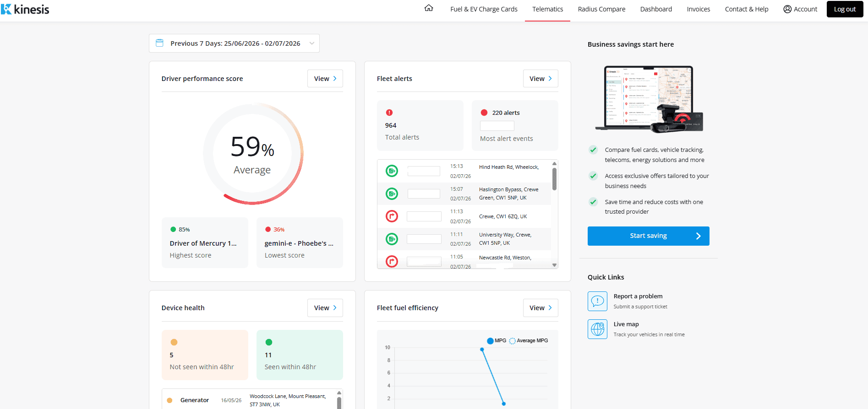The height and width of the screenshot is (409, 868).
Task: Open Fleet fuel efficiency View chevron button
Action: pos(540,308)
